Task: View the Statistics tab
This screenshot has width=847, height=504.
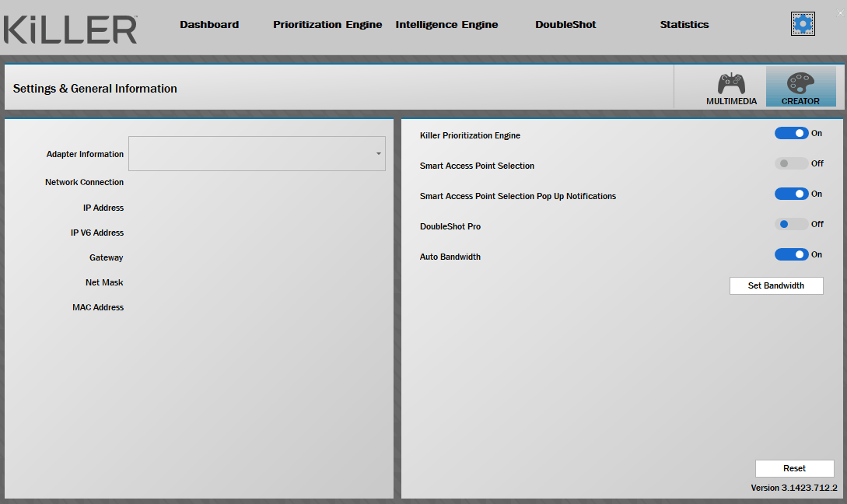Action: (684, 24)
